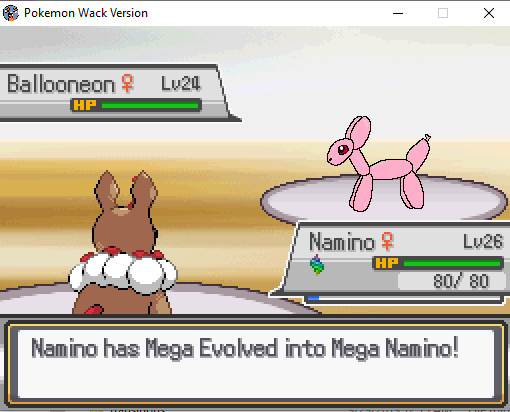Click the disabled maximize window button
Screen dimensions: 510x412
click(x=443, y=13)
